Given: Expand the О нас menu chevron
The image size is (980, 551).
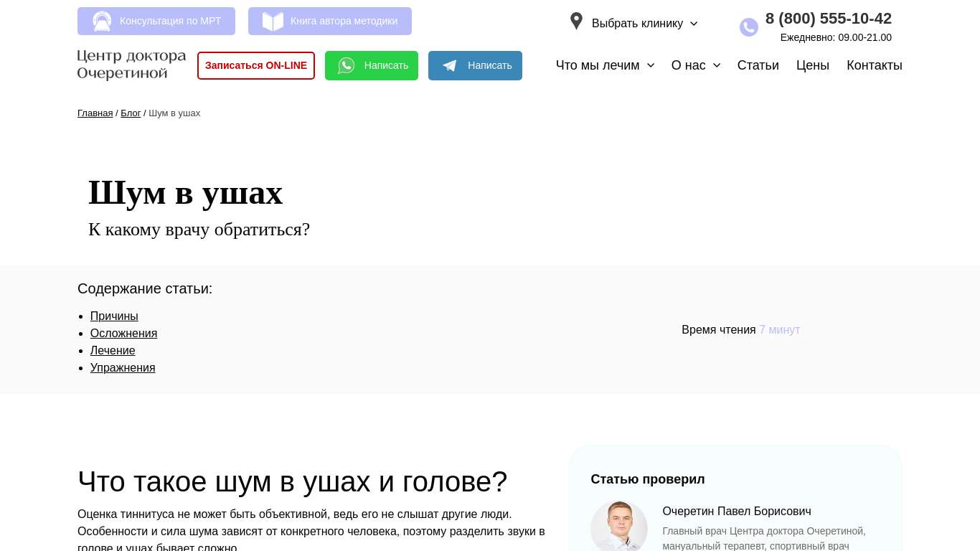Looking at the screenshot, I should point(716,65).
